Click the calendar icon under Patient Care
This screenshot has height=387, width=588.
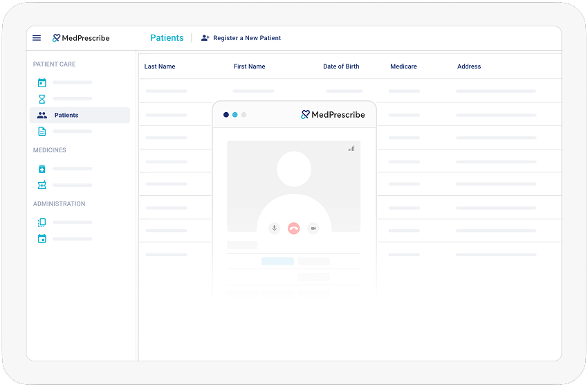coord(42,82)
